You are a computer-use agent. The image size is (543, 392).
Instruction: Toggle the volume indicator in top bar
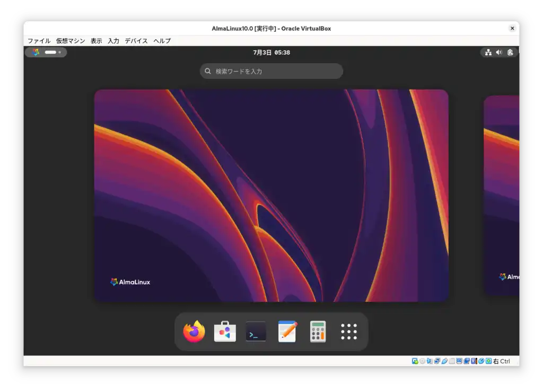coord(498,52)
